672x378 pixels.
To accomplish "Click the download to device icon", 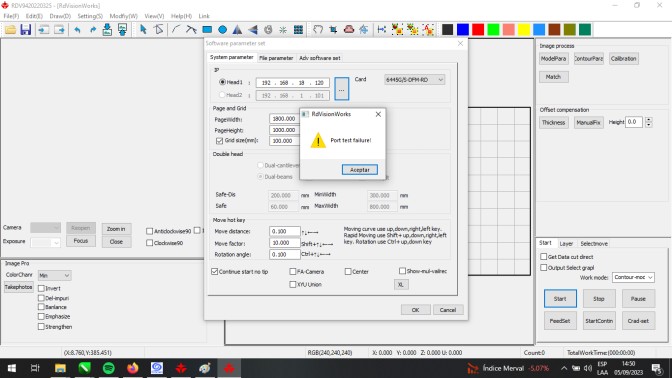I will tap(107, 30).
